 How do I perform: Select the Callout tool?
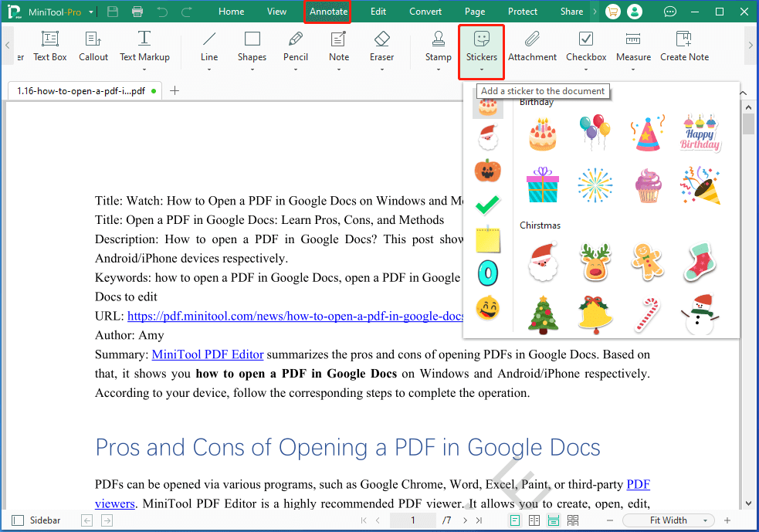pos(93,47)
